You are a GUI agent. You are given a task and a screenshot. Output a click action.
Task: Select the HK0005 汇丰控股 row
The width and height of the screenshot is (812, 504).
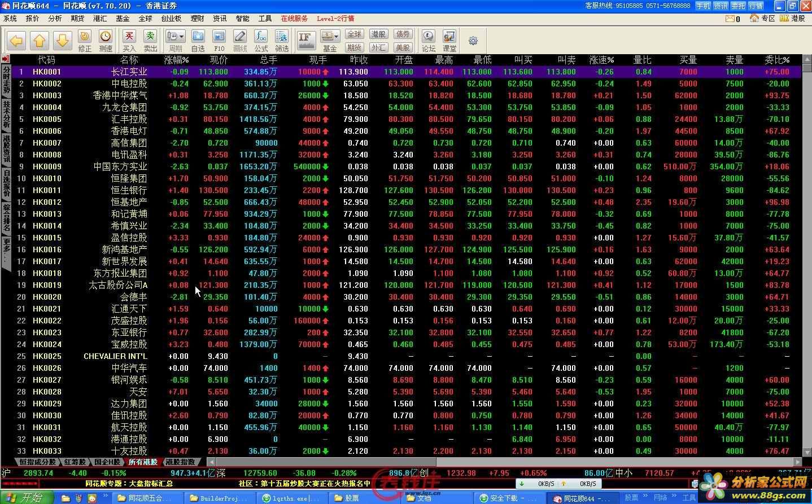point(406,119)
